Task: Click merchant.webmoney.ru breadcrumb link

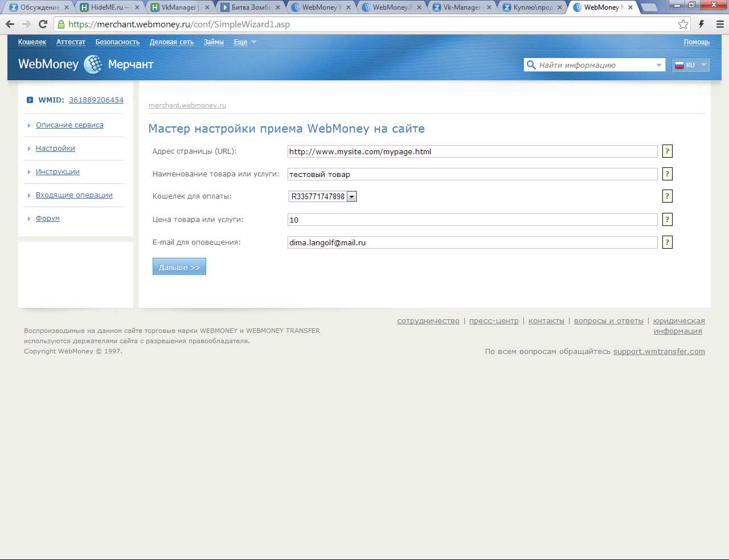Action: pos(187,105)
